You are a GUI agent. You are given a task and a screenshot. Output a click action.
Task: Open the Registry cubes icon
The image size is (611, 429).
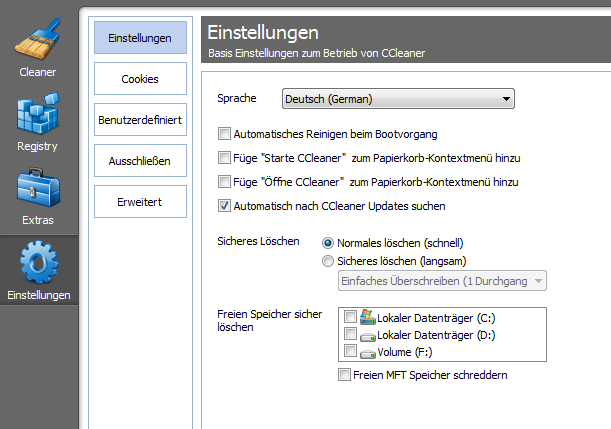[38, 113]
